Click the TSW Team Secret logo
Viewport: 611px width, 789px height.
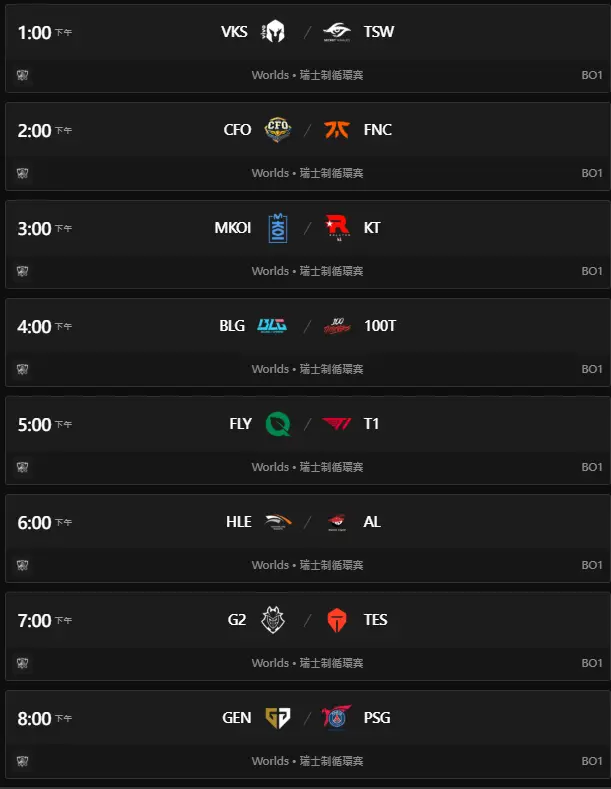337,32
